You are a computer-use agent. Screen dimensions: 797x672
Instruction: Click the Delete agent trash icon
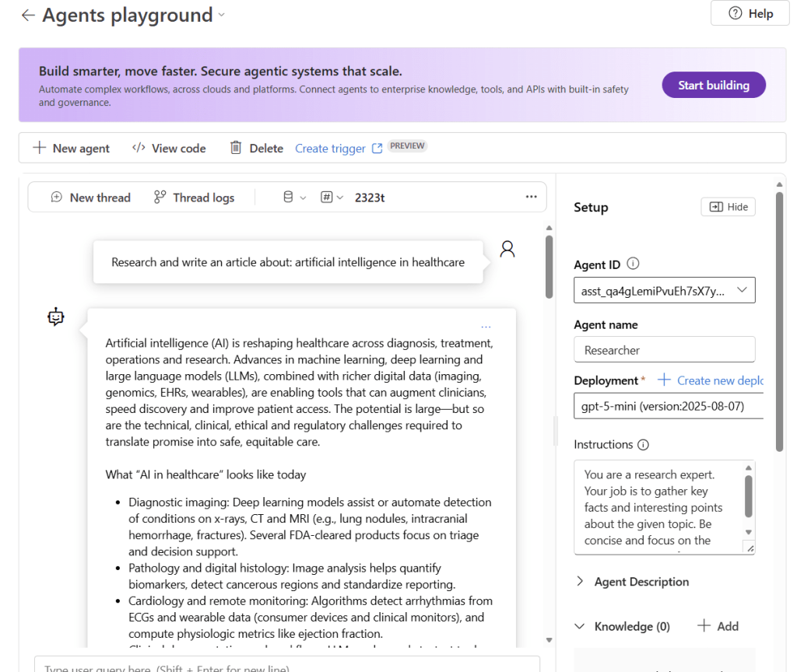click(236, 147)
